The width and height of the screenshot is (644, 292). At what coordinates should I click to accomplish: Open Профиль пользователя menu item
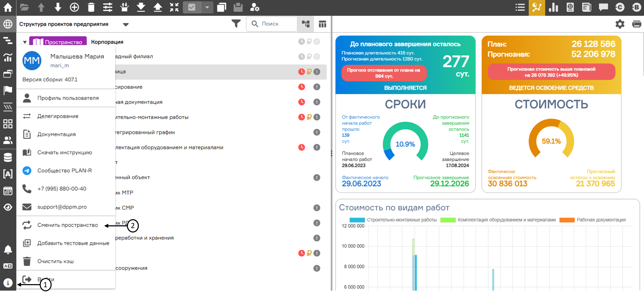coord(66,98)
